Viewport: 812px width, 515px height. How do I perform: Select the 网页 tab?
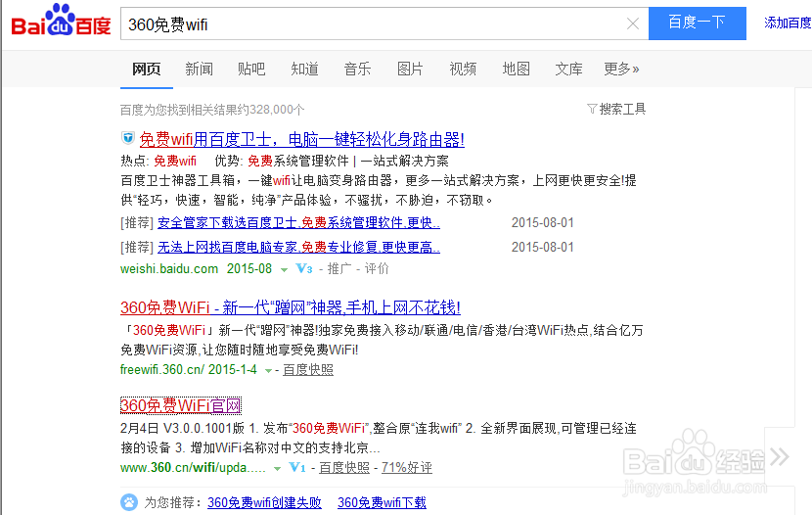coord(147,69)
